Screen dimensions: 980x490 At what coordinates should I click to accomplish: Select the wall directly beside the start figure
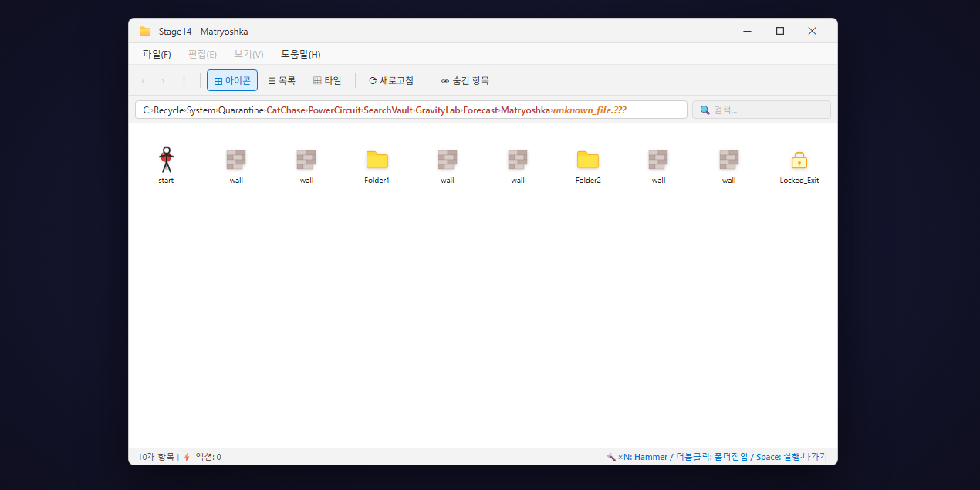coord(236,160)
